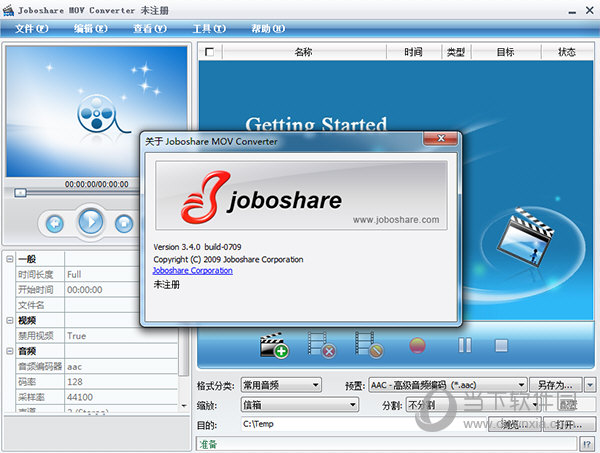
Task: Click the pause conversion icon
Action: tap(465, 345)
